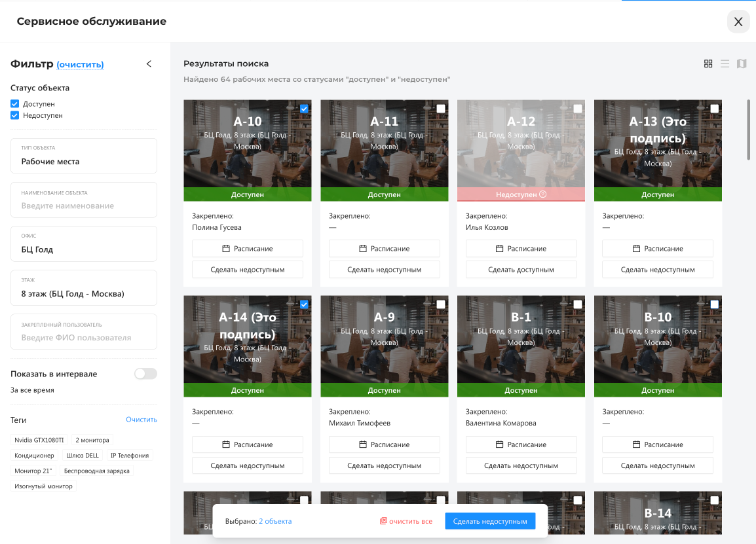This screenshot has height=544, width=756.
Task: Open the Офис dropdown with БЦ Голд
Action: [84, 244]
